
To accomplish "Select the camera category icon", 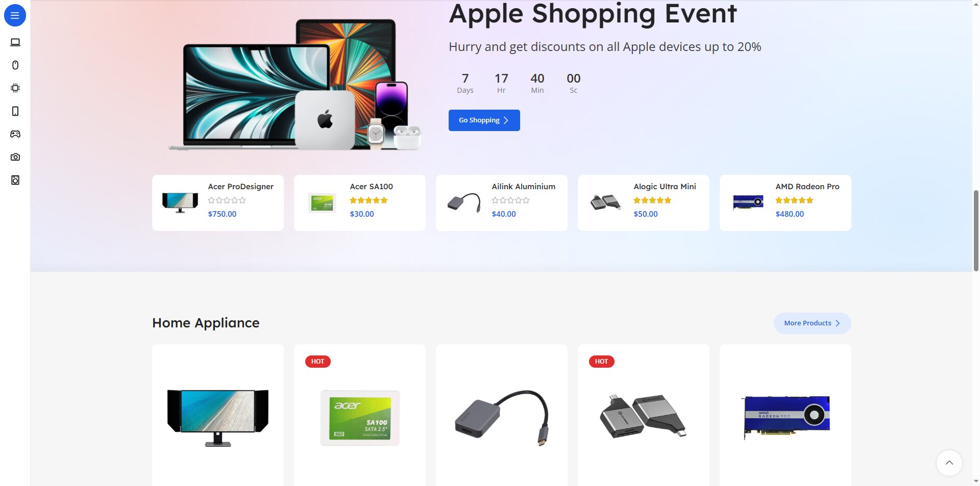I will [15, 157].
